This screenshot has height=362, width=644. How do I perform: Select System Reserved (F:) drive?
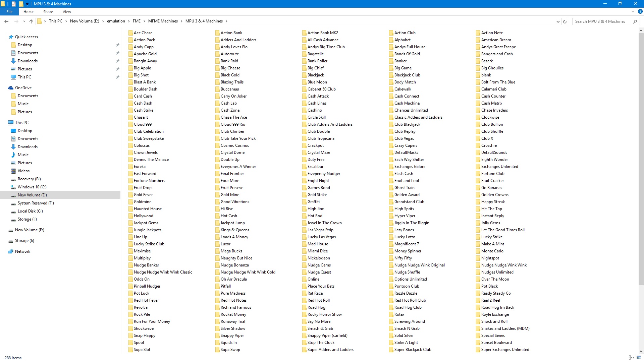36,203
